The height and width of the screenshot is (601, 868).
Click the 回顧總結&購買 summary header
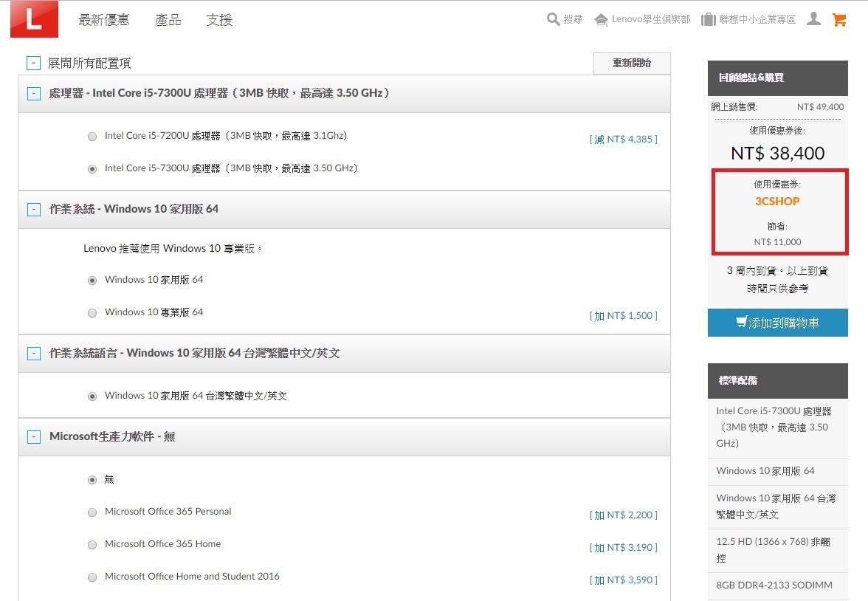[778, 78]
